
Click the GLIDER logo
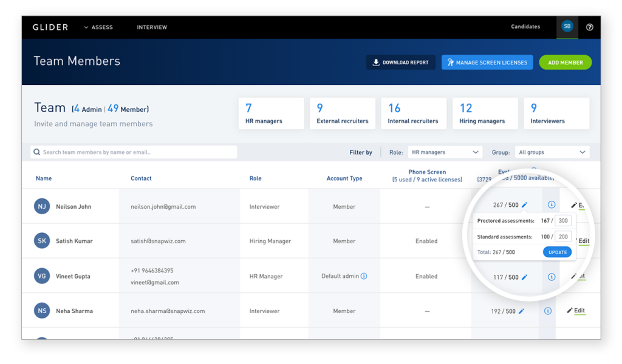(50, 27)
